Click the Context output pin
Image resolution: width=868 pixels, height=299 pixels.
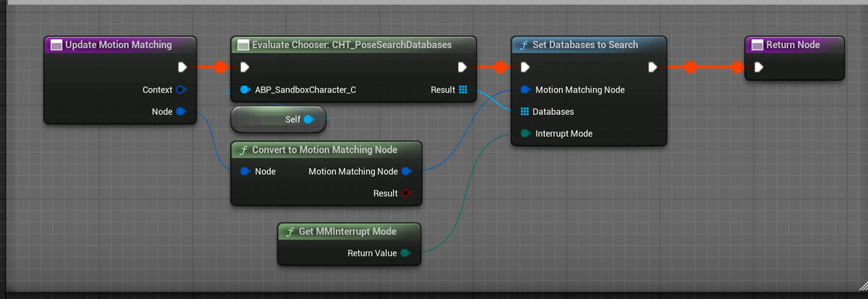pyautogui.click(x=181, y=89)
